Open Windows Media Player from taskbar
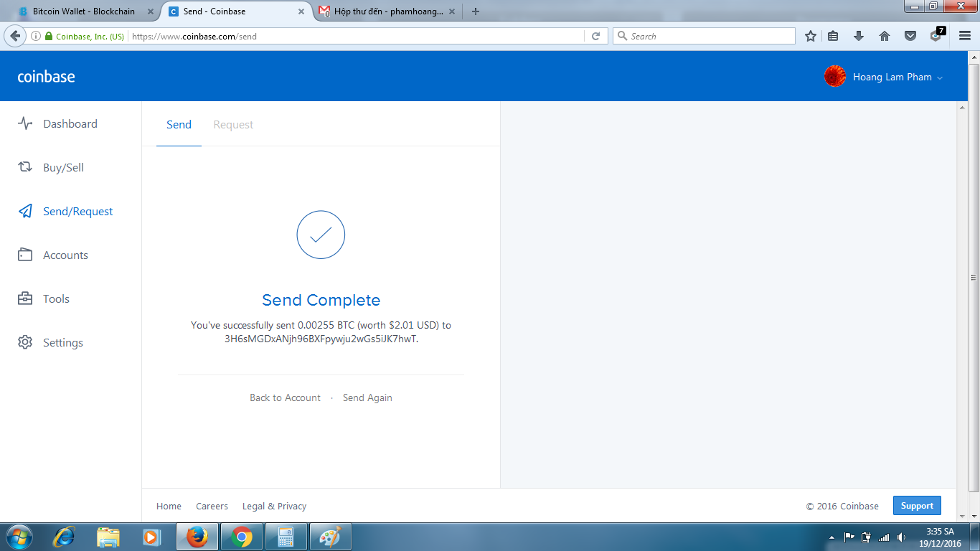 [x=151, y=537]
